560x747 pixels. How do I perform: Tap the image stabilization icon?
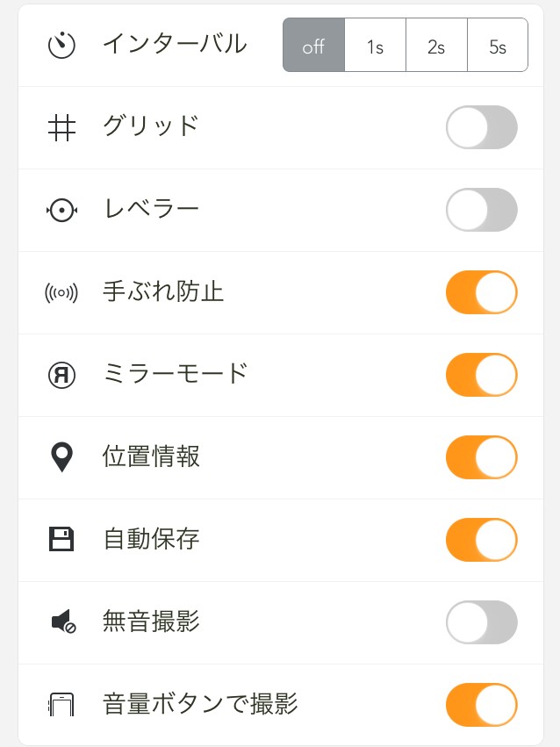[61, 292]
